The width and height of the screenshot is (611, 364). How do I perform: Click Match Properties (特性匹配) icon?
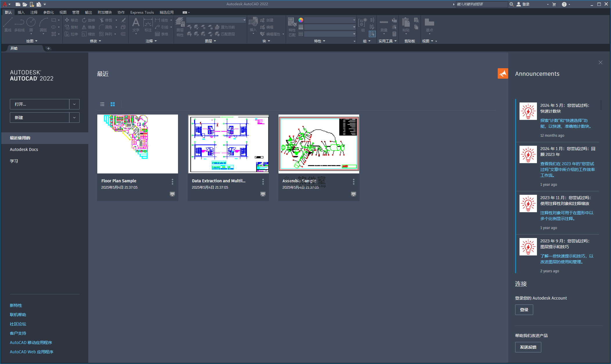coord(292,27)
